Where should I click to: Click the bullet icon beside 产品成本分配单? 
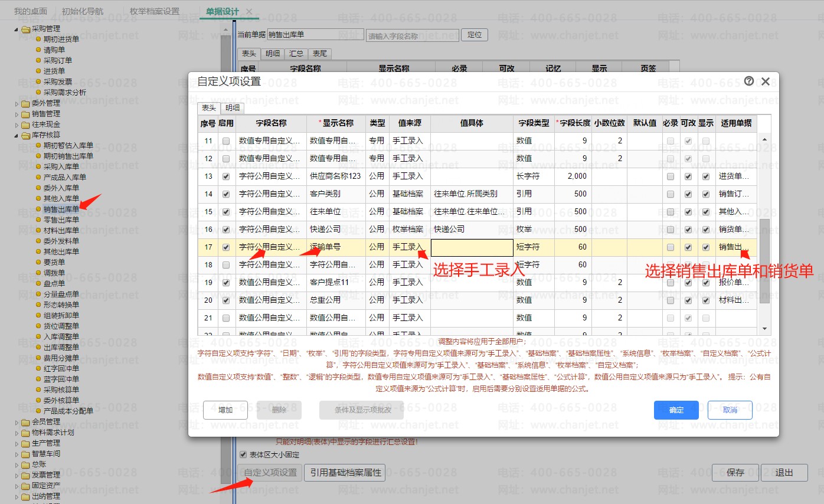[x=39, y=411]
